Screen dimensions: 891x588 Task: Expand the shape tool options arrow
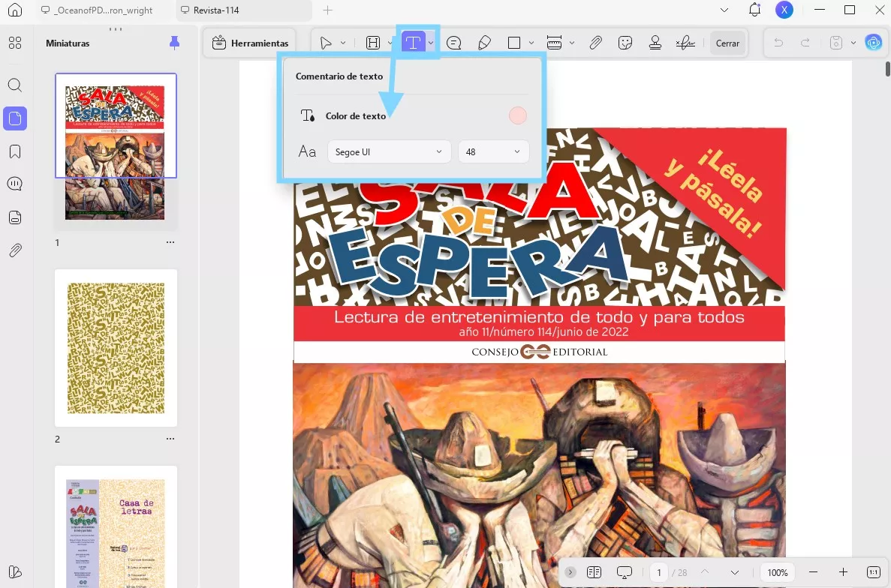tap(531, 43)
